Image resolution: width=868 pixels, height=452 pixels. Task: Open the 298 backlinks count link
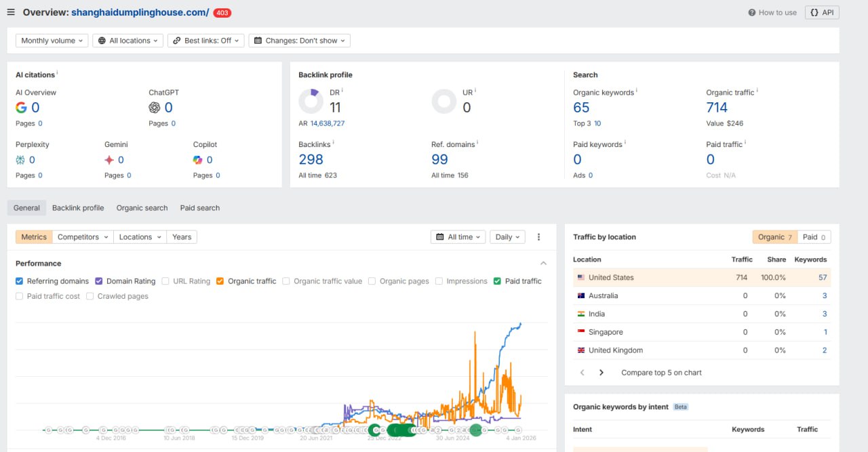[311, 159]
